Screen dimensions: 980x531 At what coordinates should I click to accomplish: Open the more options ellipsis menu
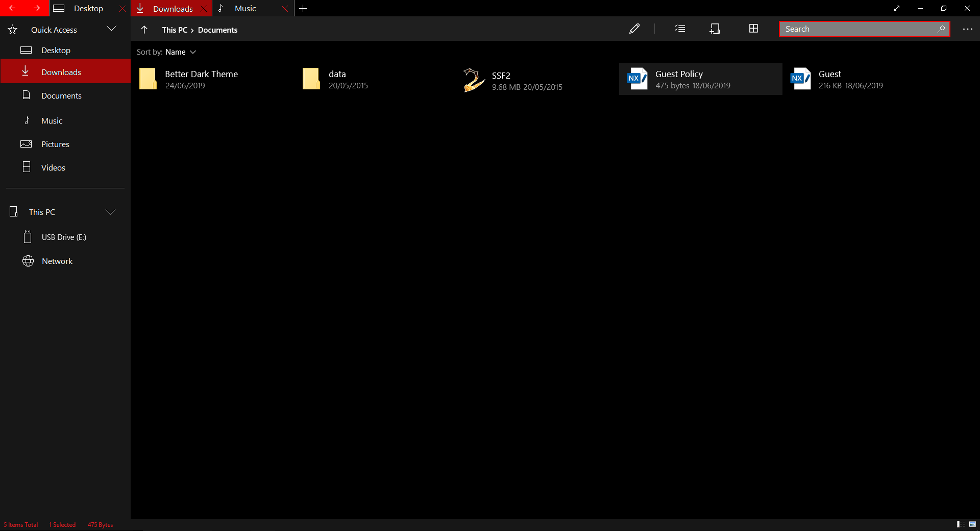[968, 29]
